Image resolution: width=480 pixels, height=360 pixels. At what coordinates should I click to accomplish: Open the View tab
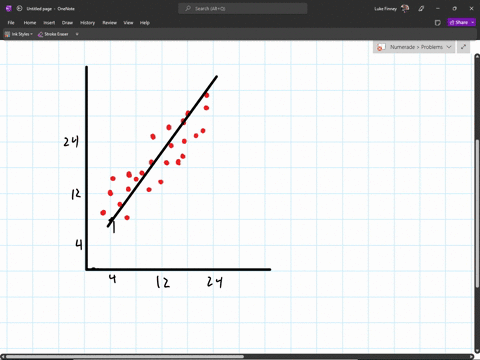(x=128, y=23)
